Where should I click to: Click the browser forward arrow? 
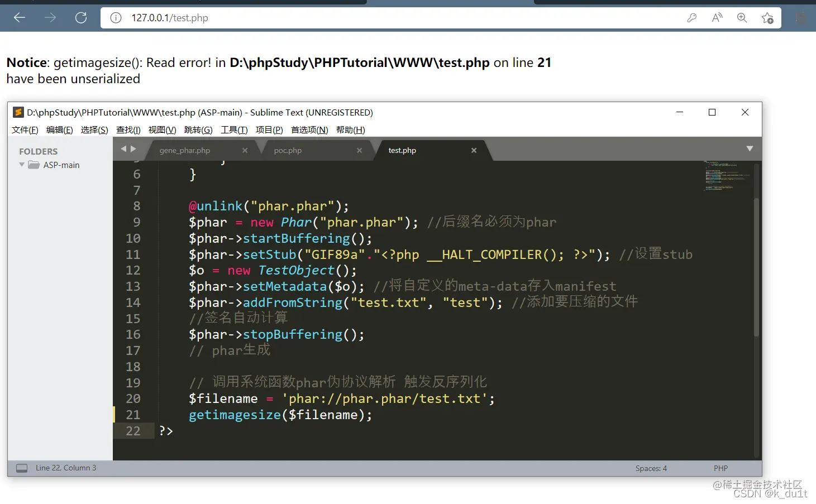click(50, 18)
